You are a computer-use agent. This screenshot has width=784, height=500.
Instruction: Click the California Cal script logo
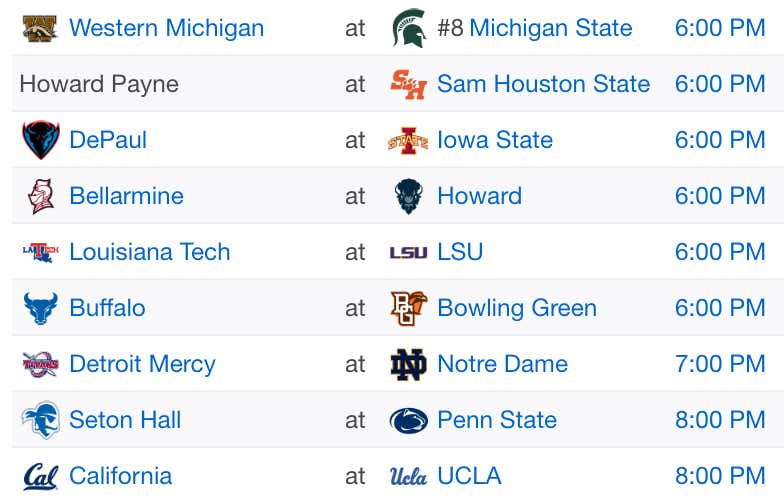point(40,476)
